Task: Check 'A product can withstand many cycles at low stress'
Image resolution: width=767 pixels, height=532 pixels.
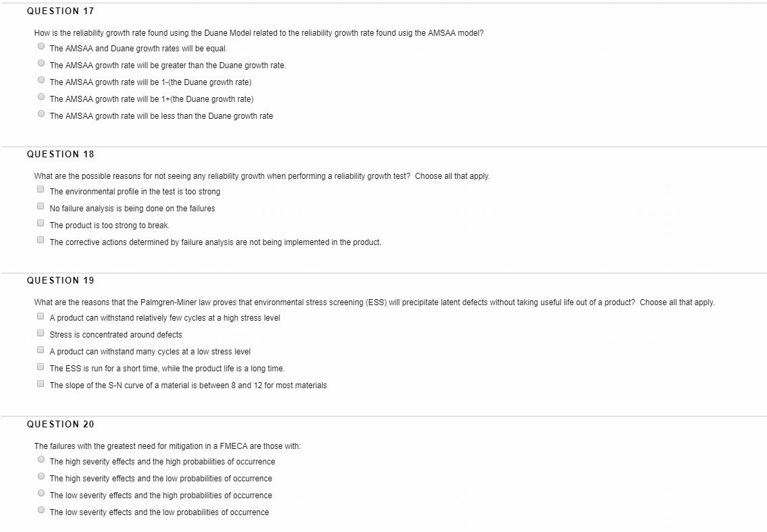Action: [41, 349]
